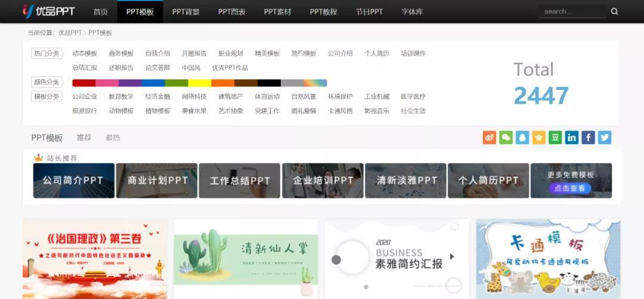Click the yellow QZone star icon
The height and width of the screenshot is (299, 644).
point(539,138)
